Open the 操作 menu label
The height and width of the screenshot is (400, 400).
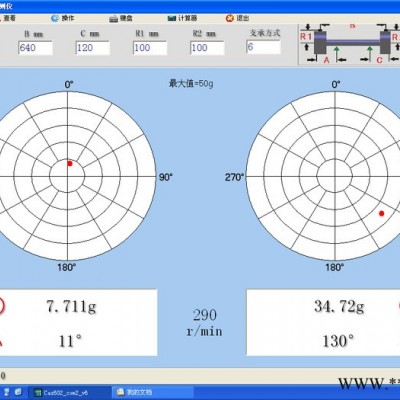click(x=68, y=18)
